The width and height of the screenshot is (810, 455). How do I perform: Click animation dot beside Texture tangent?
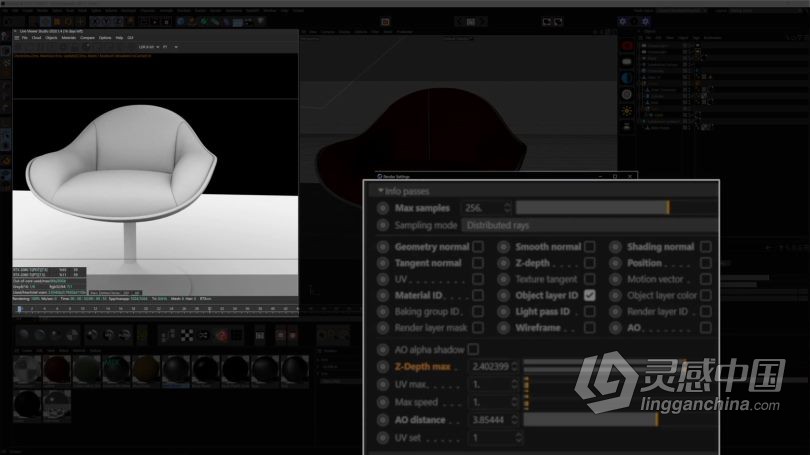503,279
